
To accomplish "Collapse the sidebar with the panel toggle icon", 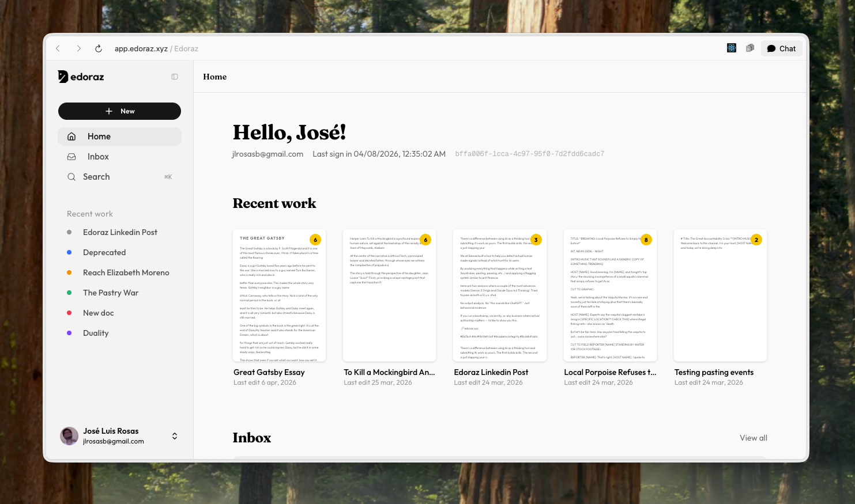I will (175, 77).
